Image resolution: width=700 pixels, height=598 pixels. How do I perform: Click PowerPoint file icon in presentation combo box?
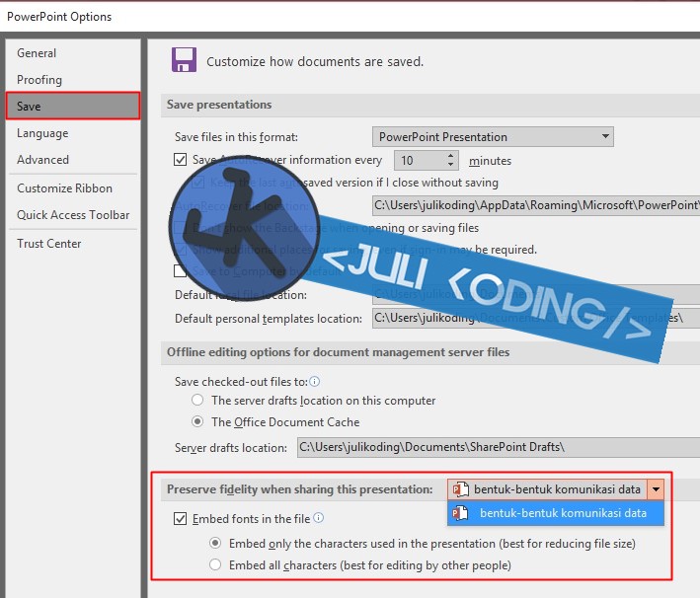[x=460, y=489]
